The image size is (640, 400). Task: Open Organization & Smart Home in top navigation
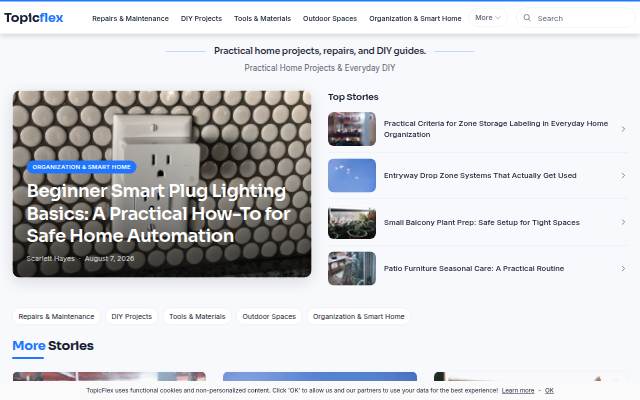(415, 18)
